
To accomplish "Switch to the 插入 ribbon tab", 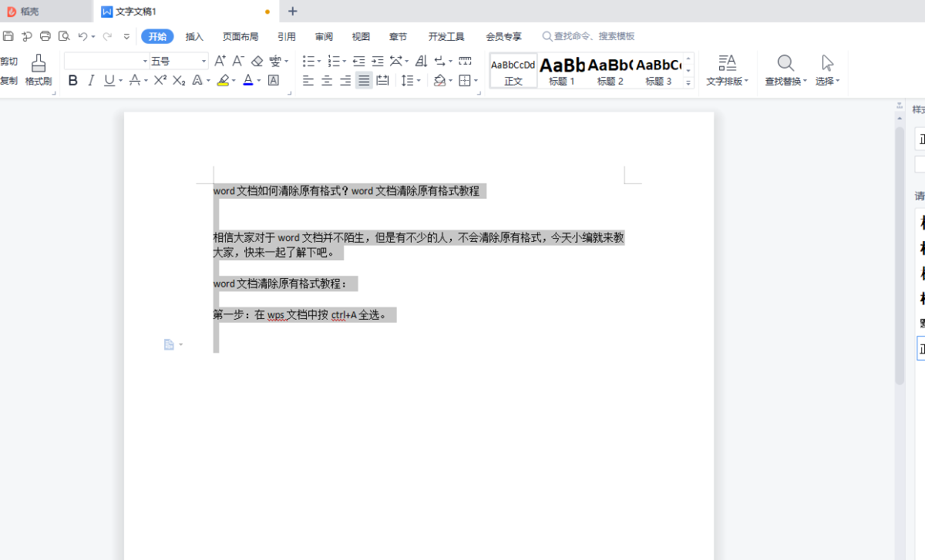I will (194, 36).
